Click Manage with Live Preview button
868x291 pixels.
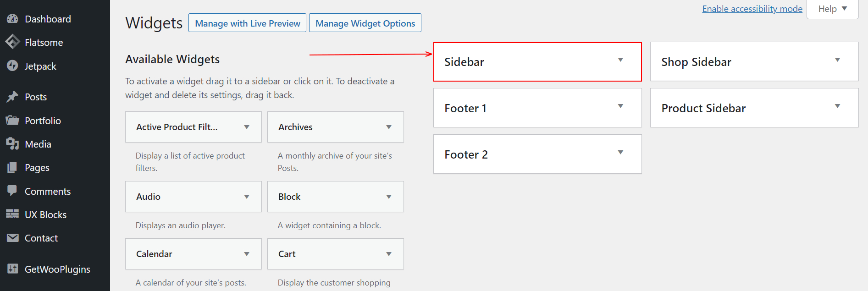(247, 23)
